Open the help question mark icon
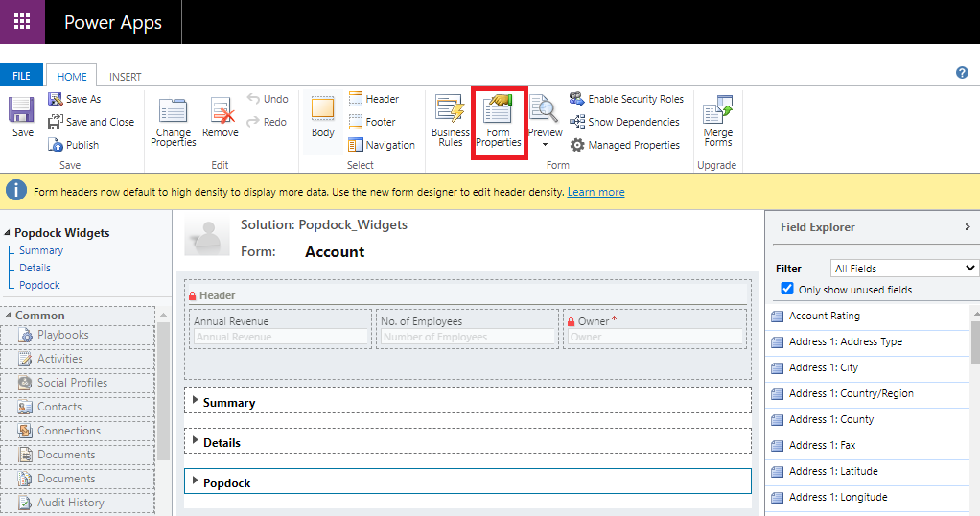980x516 pixels. pos(962,73)
